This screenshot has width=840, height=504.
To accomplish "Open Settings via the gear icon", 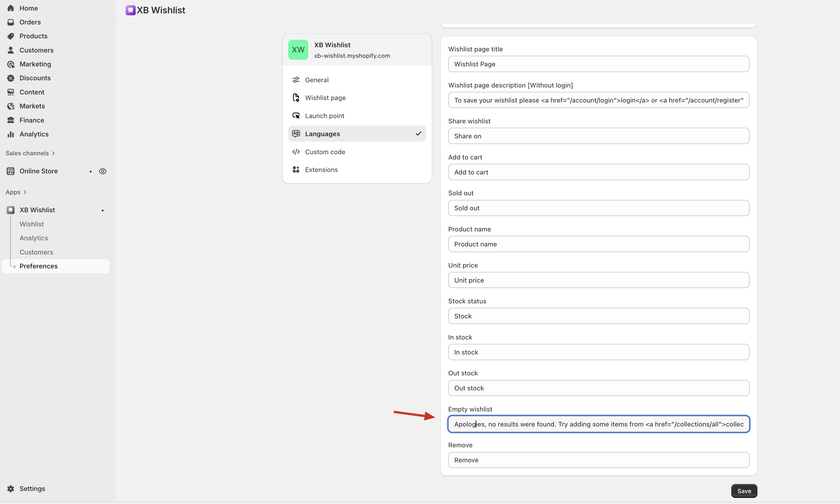I will 11,488.
